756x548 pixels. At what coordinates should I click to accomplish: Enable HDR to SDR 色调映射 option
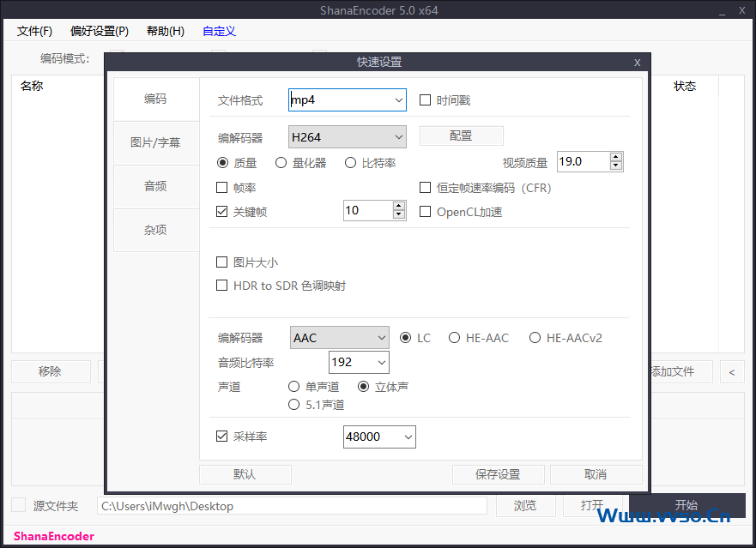222,286
